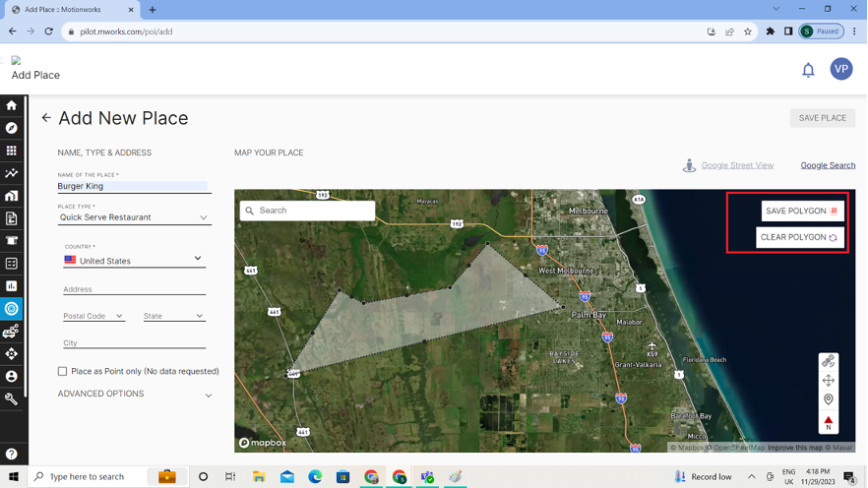Select the location pin map control

tap(829, 399)
